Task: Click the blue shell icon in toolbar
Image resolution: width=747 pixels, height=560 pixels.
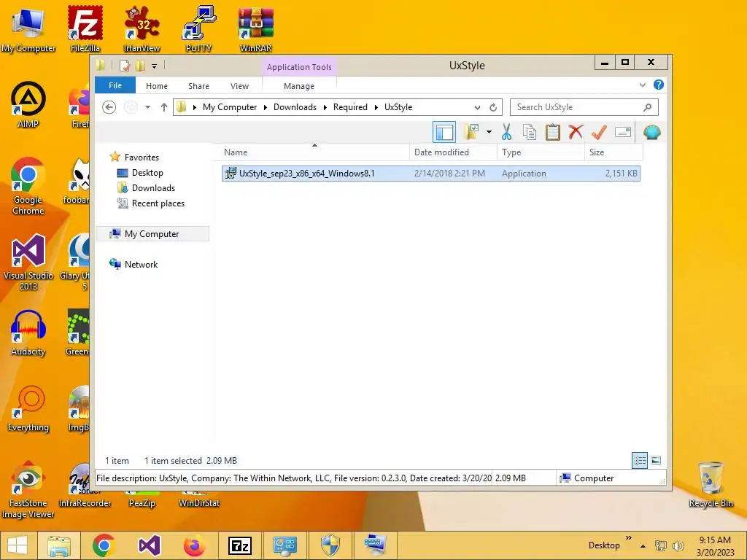Action: [x=651, y=132]
